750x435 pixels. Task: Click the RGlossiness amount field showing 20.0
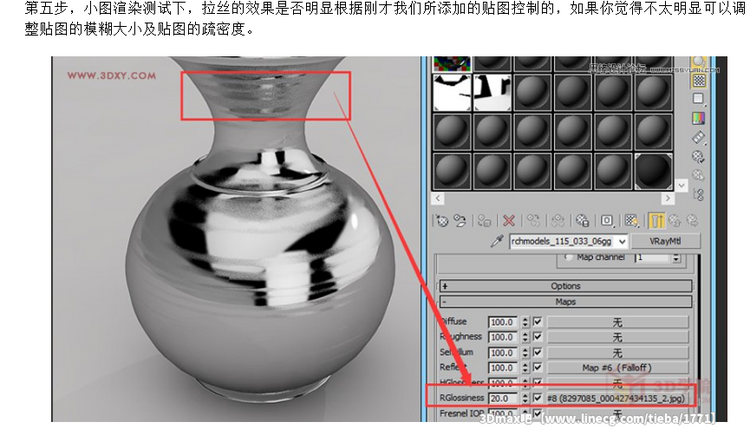coord(501,398)
